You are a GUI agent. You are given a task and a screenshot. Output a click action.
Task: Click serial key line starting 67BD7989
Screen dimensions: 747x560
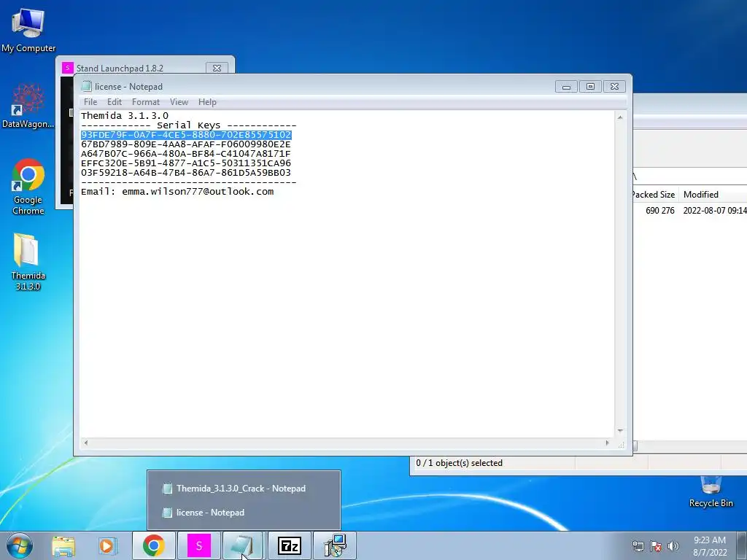point(186,144)
